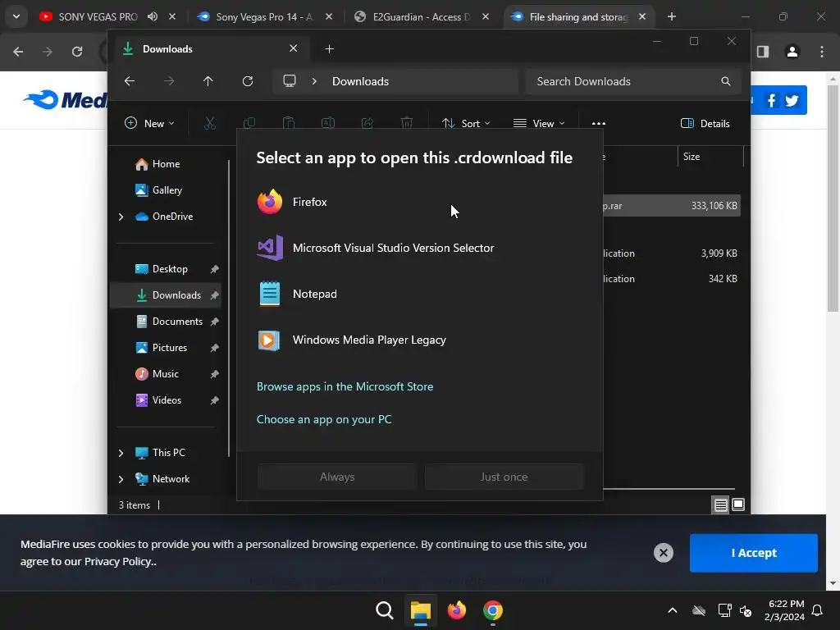Viewport: 840px width, 630px height.
Task: Choose Firefox to open the .crdownload file
Action: pos(419,202)
